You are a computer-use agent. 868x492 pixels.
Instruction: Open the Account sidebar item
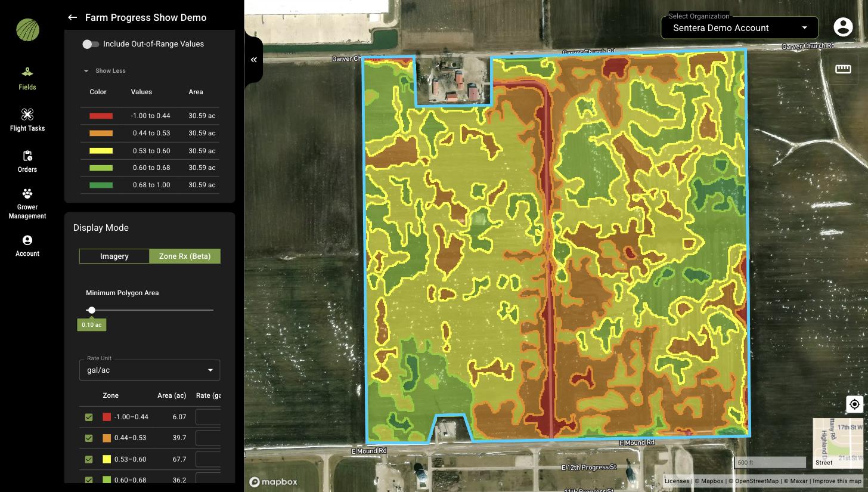pos(27,246)
